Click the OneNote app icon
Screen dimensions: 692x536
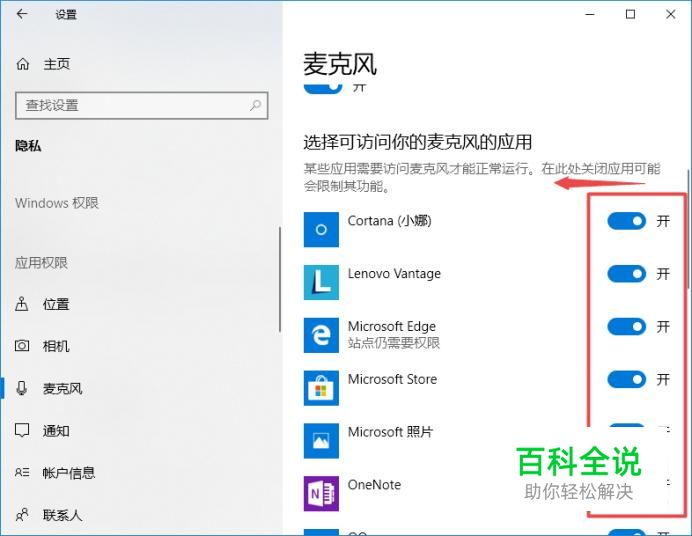point(321,493)
